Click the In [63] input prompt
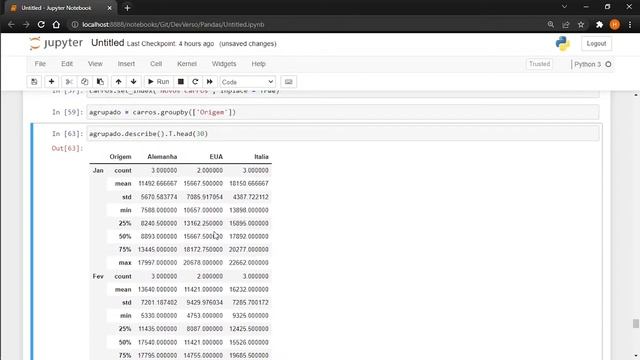 (x=67, y=134)
